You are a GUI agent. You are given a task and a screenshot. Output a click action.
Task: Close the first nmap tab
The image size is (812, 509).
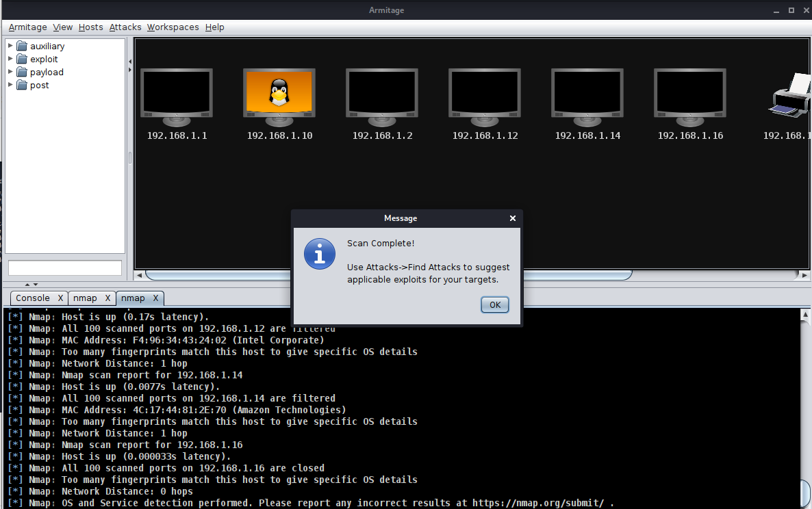tap(107, 298)
